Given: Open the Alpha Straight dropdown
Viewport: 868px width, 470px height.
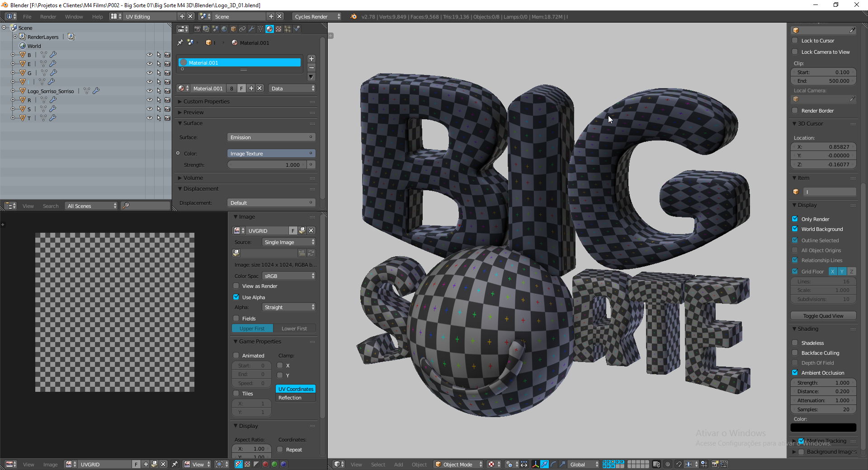Looking at the screenshot, I should point(288,307).
